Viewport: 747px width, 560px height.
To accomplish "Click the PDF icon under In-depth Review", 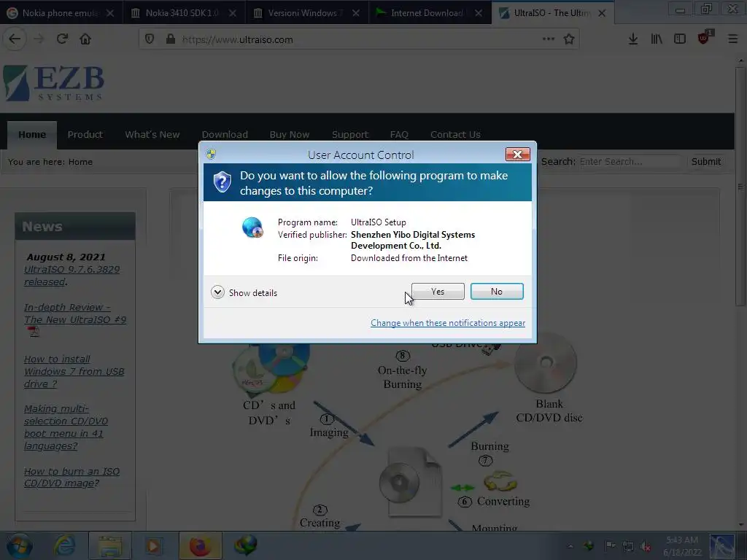I will click(x=34, y=332).
